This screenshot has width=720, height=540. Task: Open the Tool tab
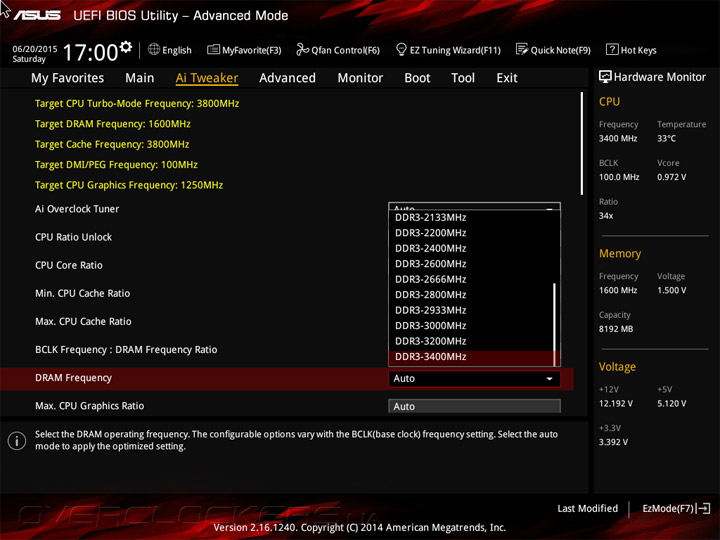click(x=463, y=78)
